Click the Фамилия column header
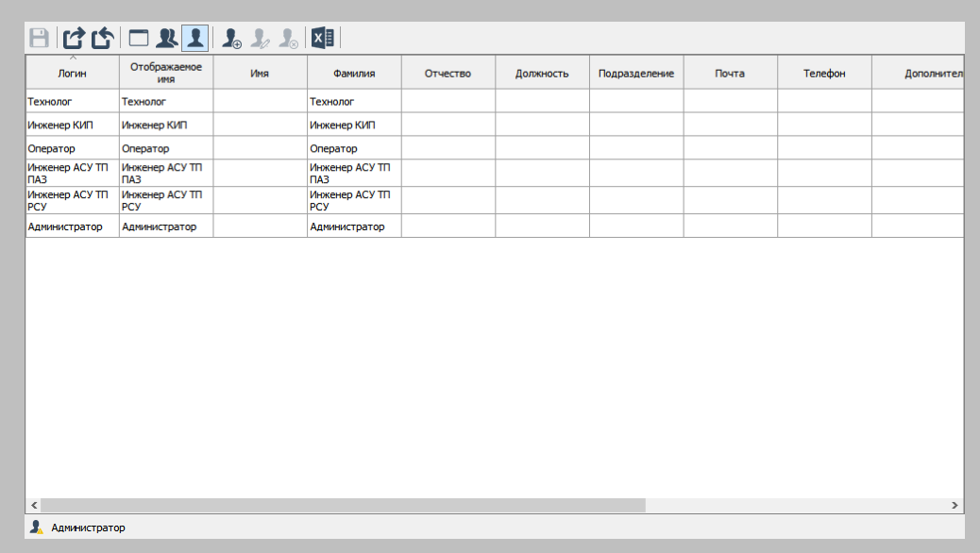Screen dimensions: 980x553 click(x=354, y=74)
